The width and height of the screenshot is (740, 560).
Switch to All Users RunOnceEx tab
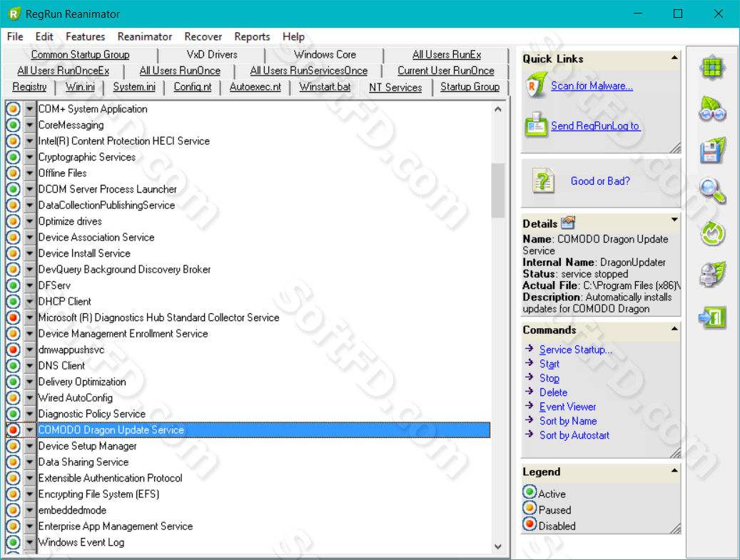64,71
